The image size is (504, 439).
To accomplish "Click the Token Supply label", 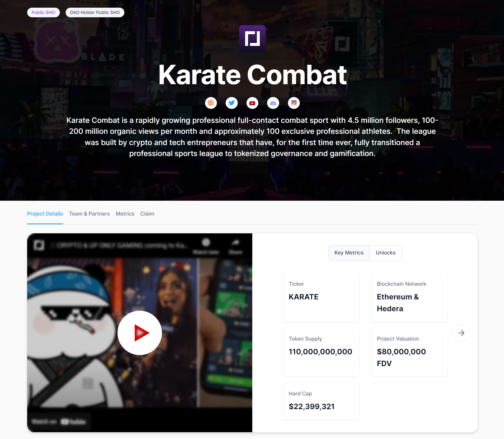I will tap(305, 339).
